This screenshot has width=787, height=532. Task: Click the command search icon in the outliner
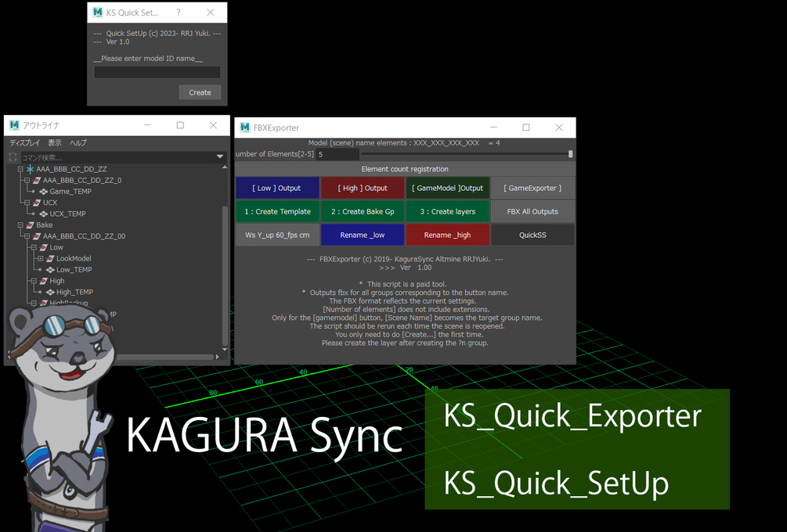tap(13, 156)
